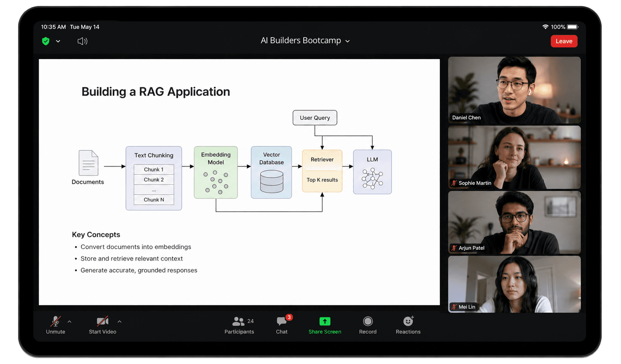The width and height of the screenshot is (621, 364).
Task: Click muted mic icon beside Arjun Patel
Action: pos(454,248)
